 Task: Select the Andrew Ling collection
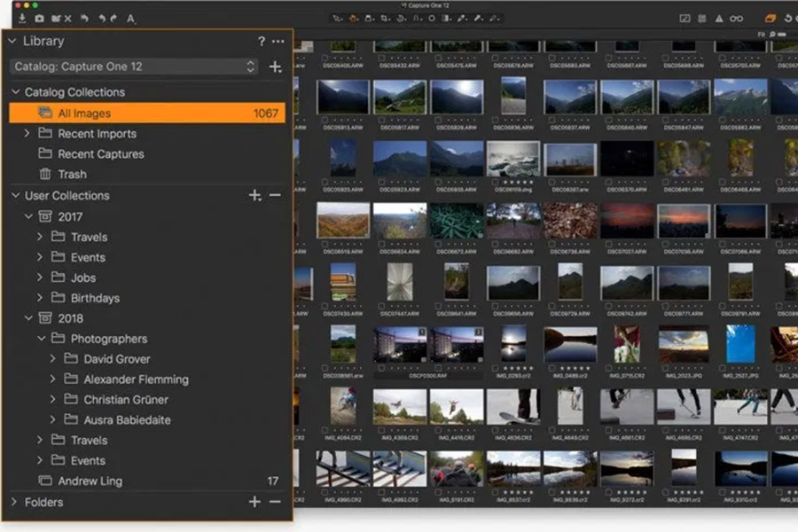point(89,481)
